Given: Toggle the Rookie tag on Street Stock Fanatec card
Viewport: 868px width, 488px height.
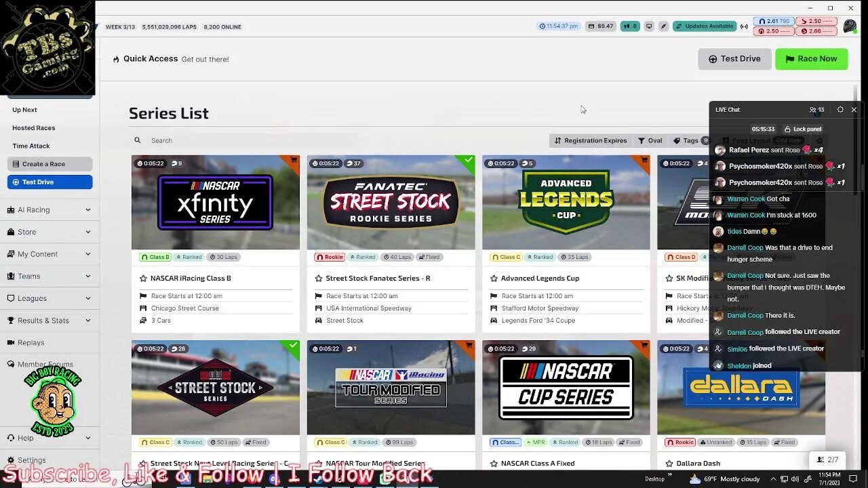Looking at the screenshot, I should pyautogui.click(x=330, y=257).
